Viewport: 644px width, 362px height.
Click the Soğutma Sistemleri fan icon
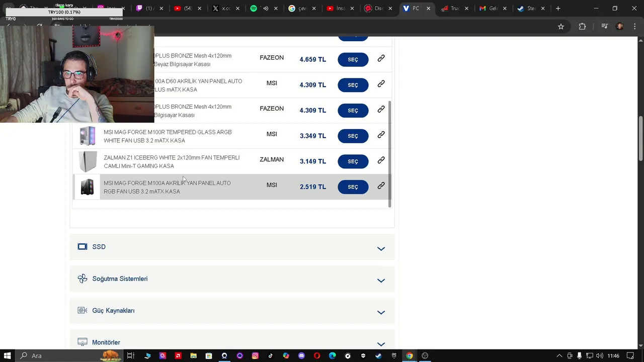pos(83,279)
